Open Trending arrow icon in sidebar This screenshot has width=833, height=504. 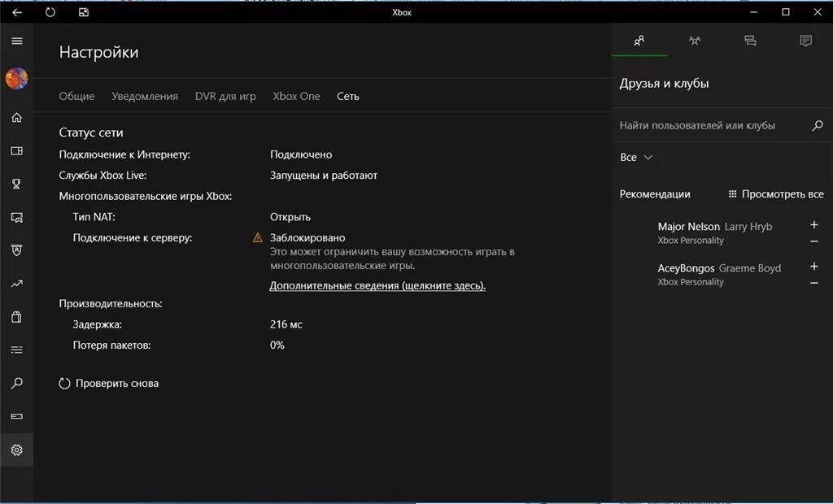pos(17,284)
